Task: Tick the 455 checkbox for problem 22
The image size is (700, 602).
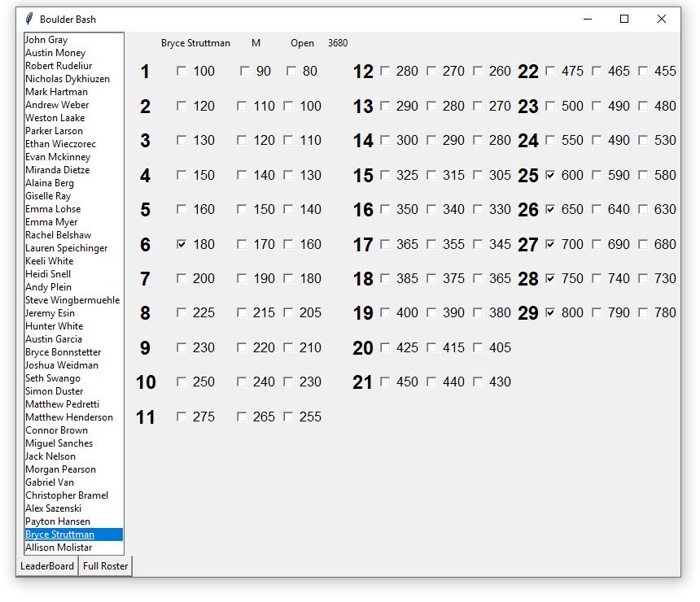Action: pyautogui.click(x=643, y=72)
